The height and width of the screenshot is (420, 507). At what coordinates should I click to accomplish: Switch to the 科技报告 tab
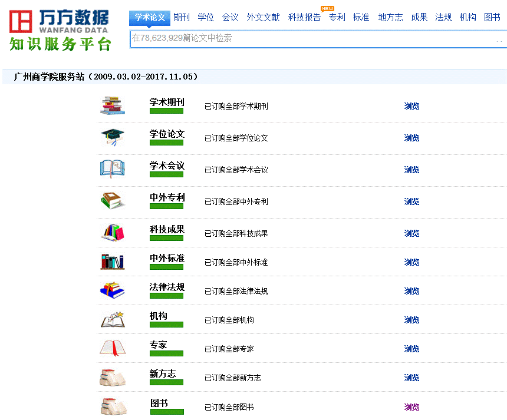click(x=304, y=17)
